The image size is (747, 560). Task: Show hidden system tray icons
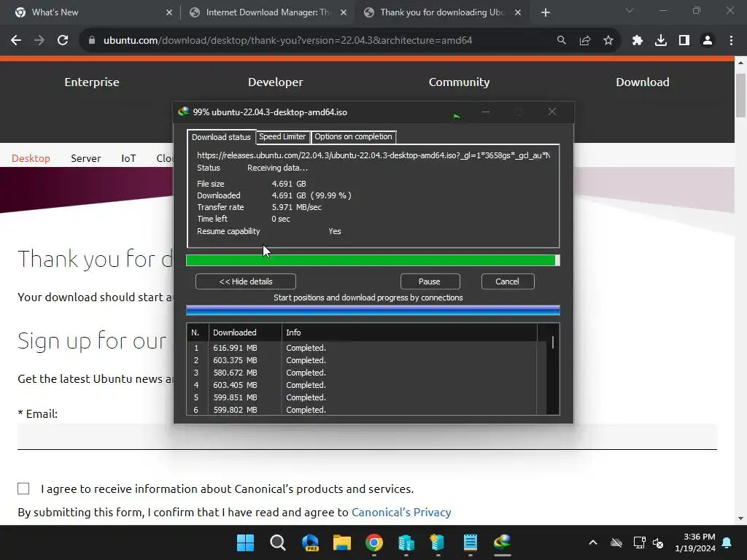pos(592,542)
